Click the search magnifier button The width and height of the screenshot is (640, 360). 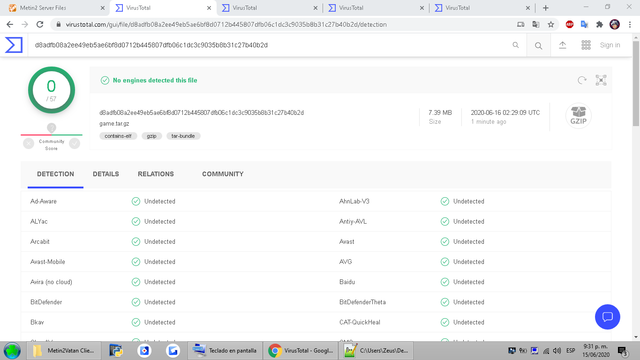point(539,46)
